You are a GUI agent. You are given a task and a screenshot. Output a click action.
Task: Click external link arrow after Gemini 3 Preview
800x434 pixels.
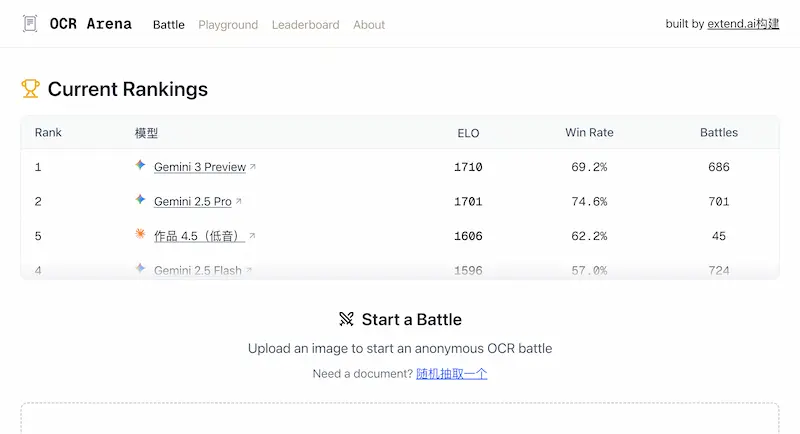click(253, 167)
